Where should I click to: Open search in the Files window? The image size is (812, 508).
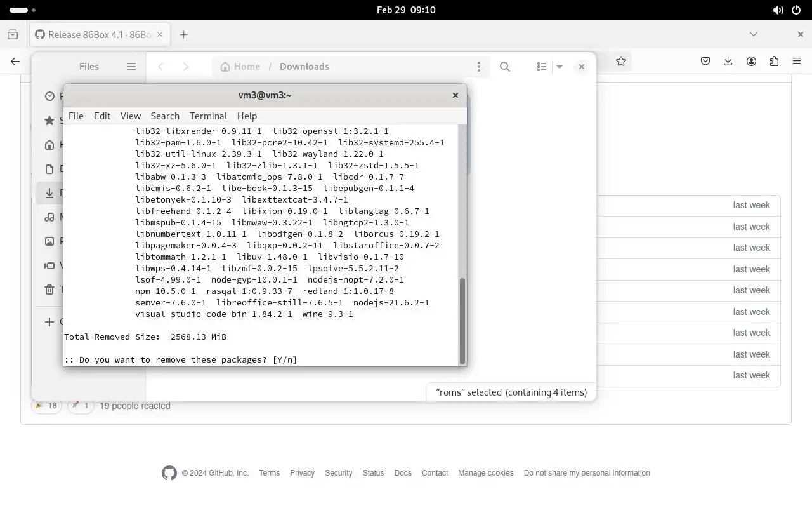[x=505, y=67]
